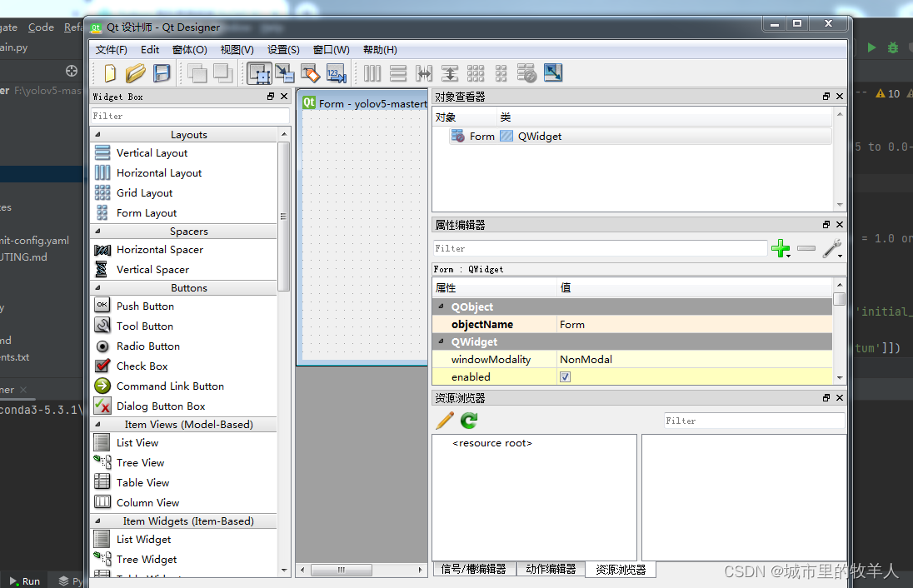913x588 pixels.
Task: Save the form with the floppy icon
Action: (x=162, y=73)
